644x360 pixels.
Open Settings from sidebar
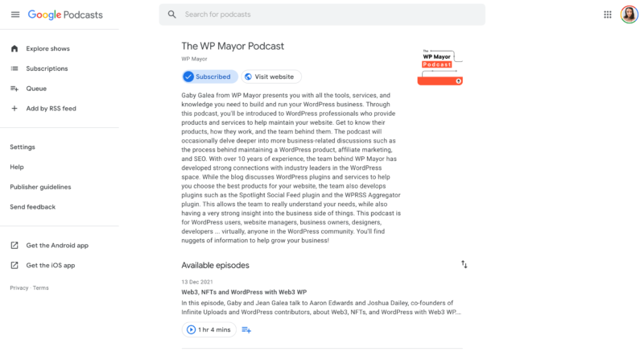(23, 147)
